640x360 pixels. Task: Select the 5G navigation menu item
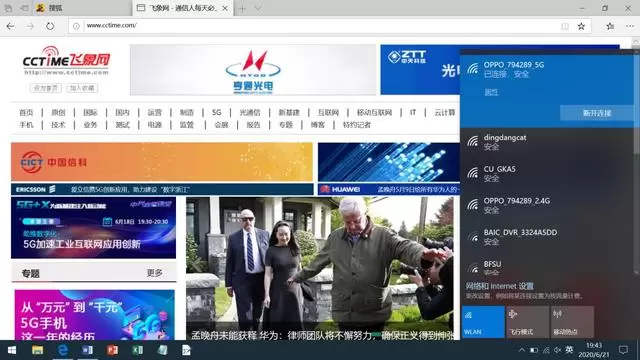point(217,112)
